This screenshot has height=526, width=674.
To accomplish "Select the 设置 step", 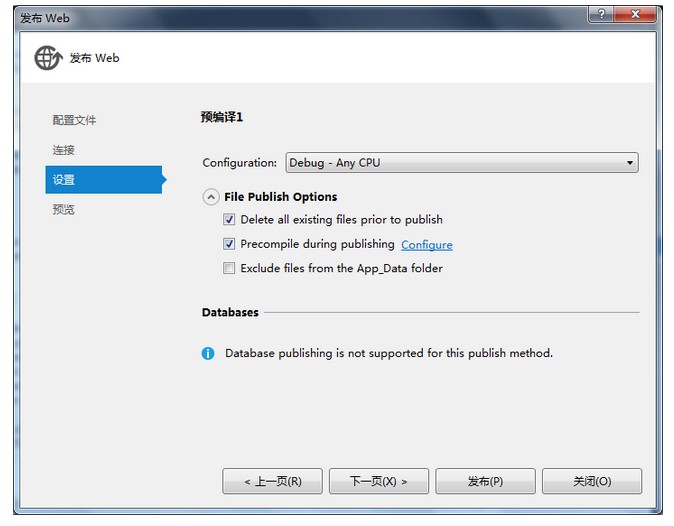I will (x=104, y=180).
